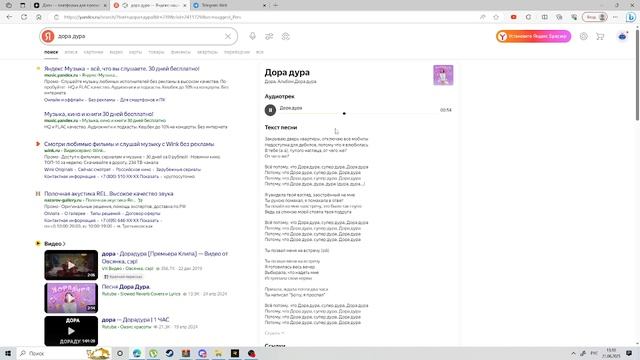Switch to the Переводчик tab
Image resolution: width=640 pixels, height=360 pixels.
[x=237, y=52]
